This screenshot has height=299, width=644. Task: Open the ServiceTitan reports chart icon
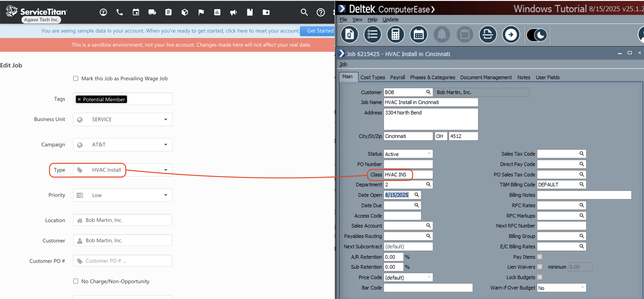click(217, 12)
